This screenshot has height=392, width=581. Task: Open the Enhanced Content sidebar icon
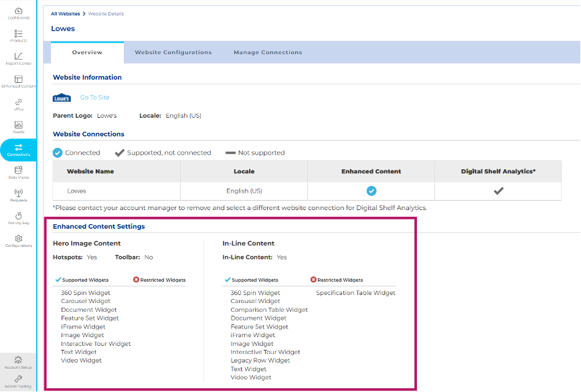[x=19, y=79]
